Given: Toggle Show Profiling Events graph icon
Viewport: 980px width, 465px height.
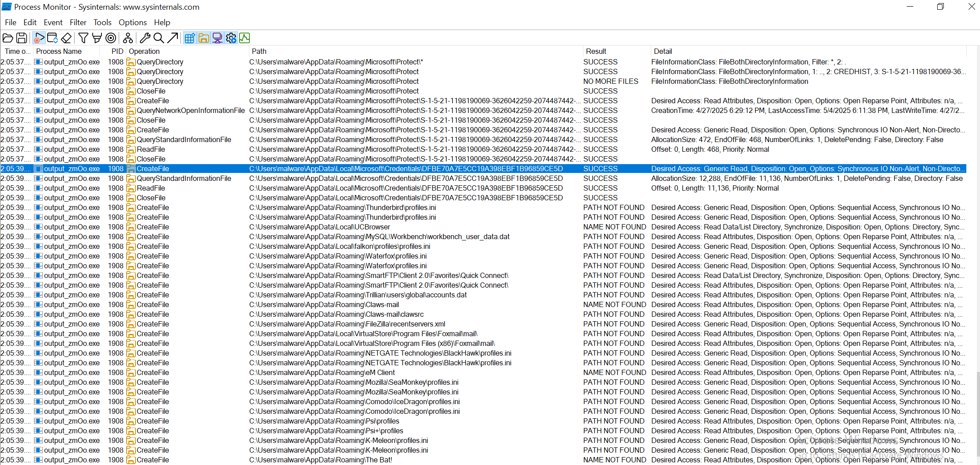Looking at the screenshot, I should 244,38.
